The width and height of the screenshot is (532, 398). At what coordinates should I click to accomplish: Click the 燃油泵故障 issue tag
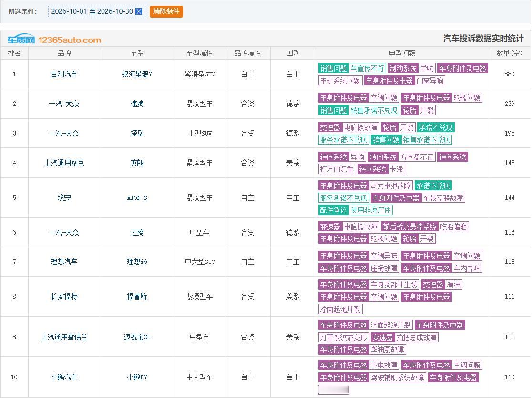pos(387,349)
